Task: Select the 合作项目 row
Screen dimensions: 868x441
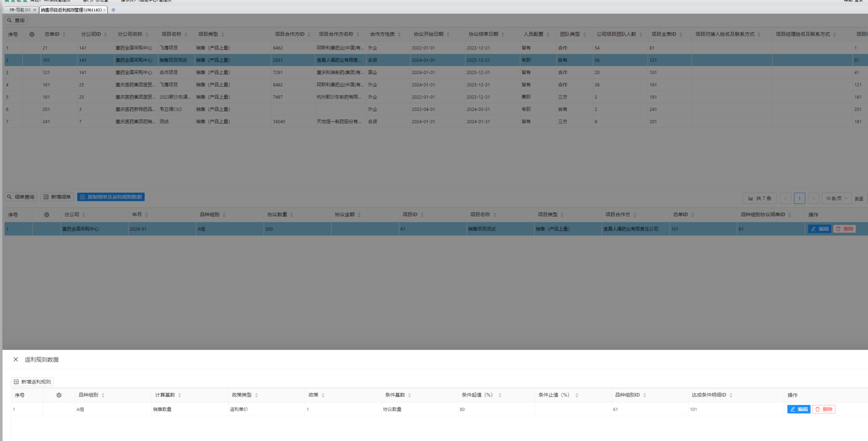Action: [x=436, y=73]
